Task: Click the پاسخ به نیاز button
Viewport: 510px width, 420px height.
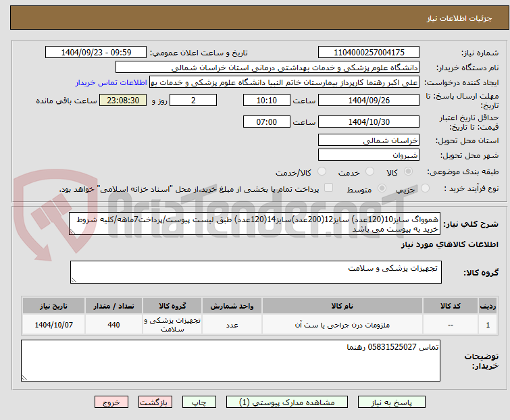Action: pyautogui.click(x=392, y=402)
